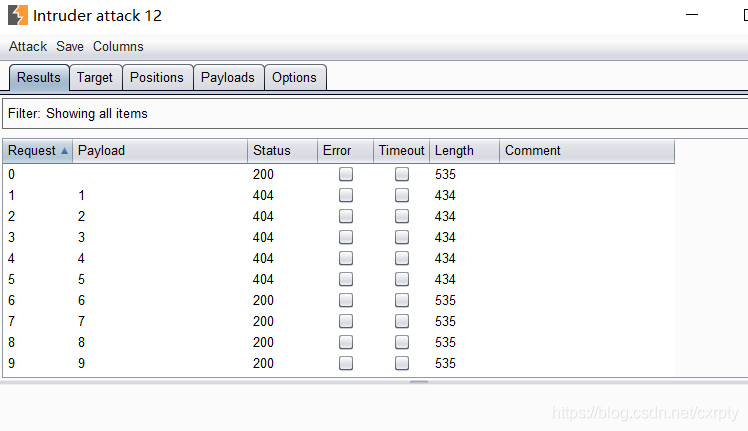The height and width of the screenshot is (431, 748).
Task: Toggle Error checkbox for request 9
Action: pyautogui.click(x=346, y=363)
